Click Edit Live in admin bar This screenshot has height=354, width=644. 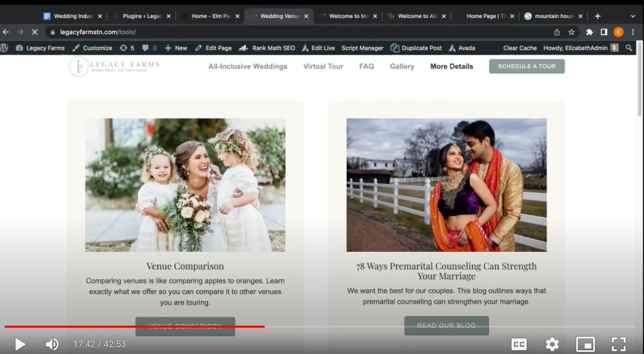click(319, 48)
